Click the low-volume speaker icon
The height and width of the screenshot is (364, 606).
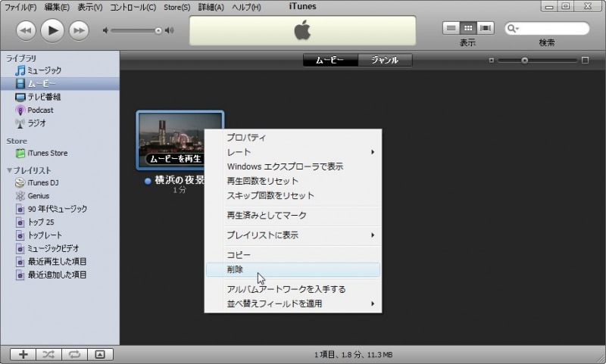tap(105, 30)
